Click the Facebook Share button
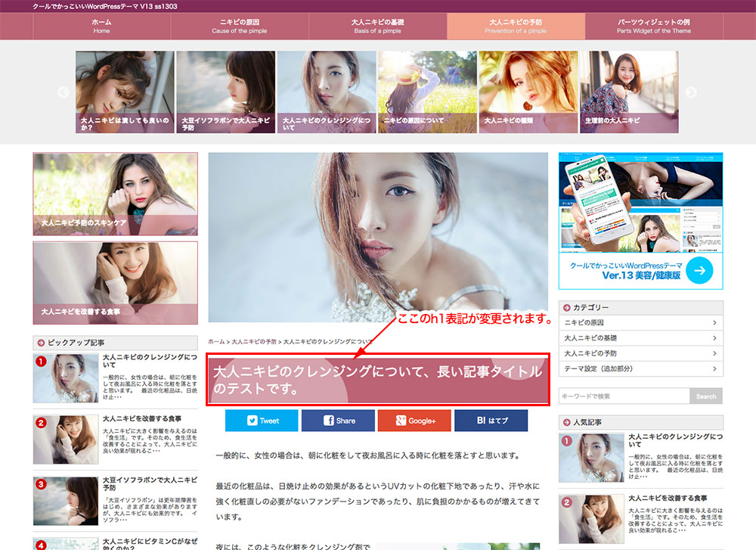Image resolution: width=756 pixels, height=550 pixels. point(338,421)
